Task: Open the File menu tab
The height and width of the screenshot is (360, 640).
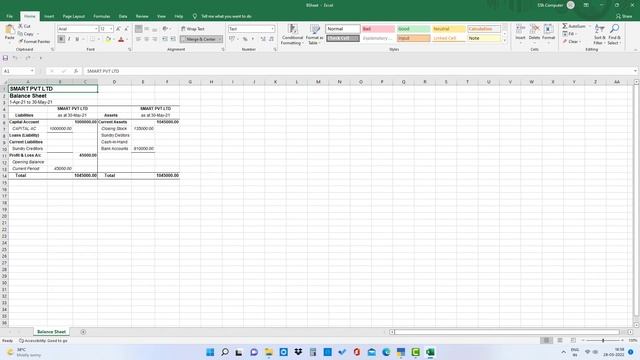Action: [x=9, y=16]
